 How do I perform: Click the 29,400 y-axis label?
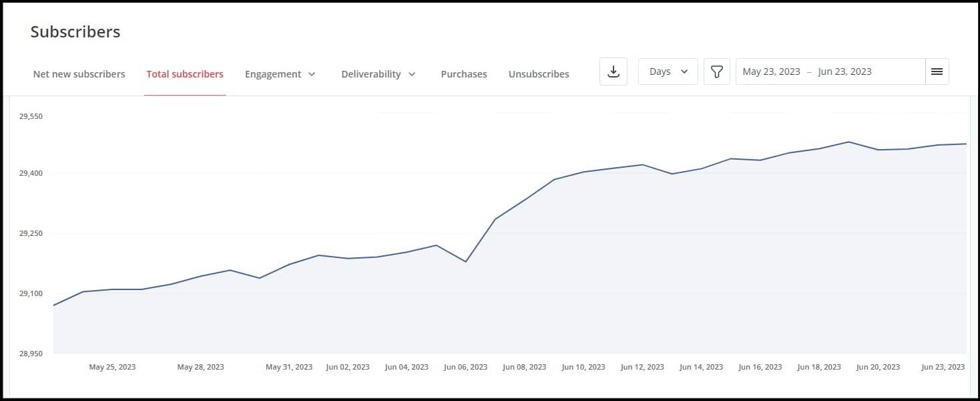(x=31, y=174)
